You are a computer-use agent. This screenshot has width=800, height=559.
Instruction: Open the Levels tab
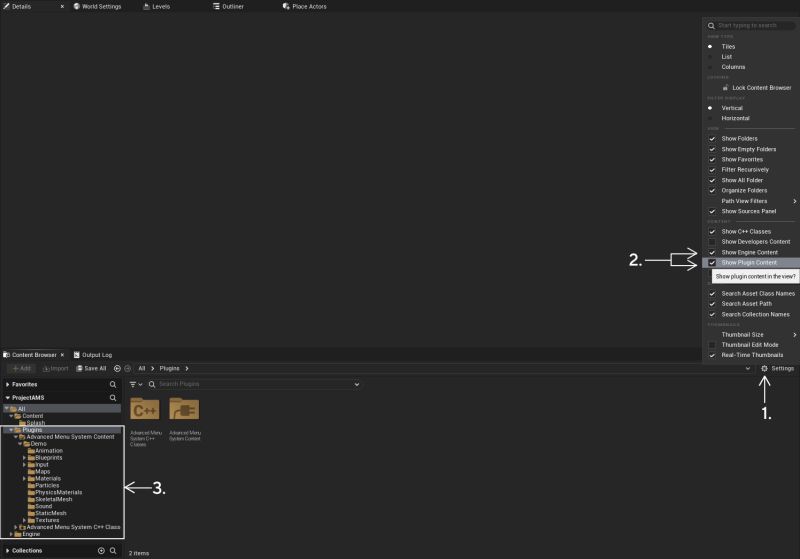pos(157,7)
